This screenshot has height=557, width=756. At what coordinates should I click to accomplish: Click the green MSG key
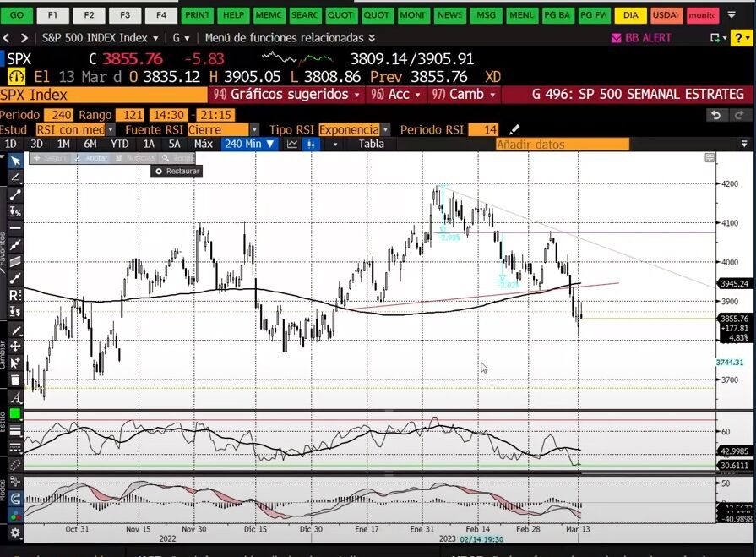point(486,15)
